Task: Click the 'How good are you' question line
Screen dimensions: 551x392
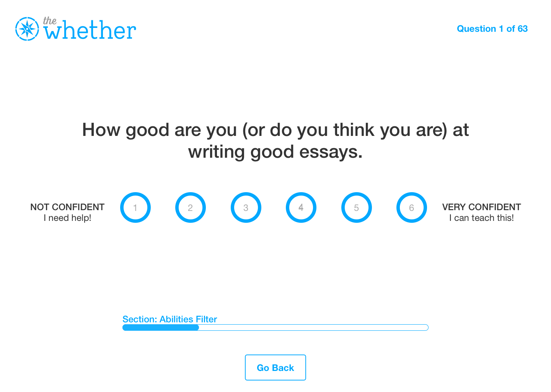Action: (x=275, y=130)
